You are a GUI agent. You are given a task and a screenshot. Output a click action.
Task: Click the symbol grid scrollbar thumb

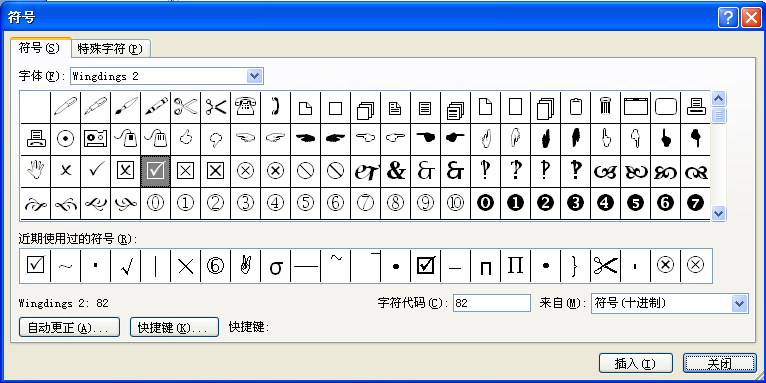point(718,115)
